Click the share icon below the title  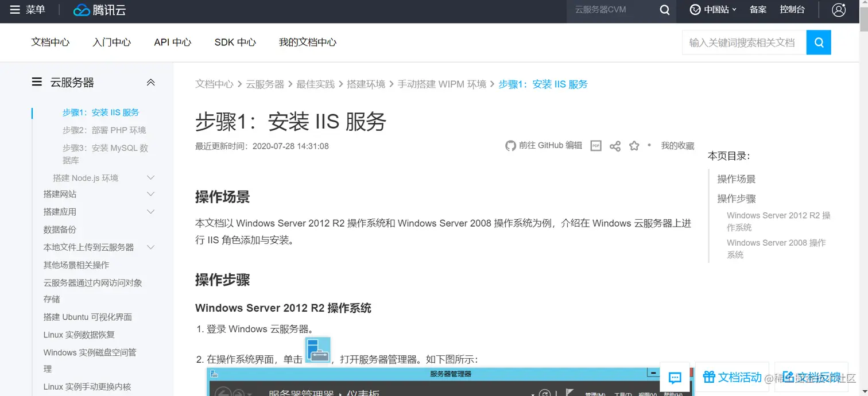(615, 146)
